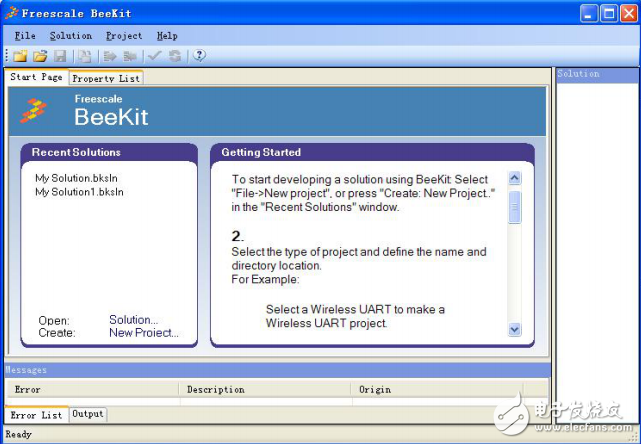This screenshot has height=444, width=641.
Task: Click the Help question mark icon
Action: (x=200, y=56)
